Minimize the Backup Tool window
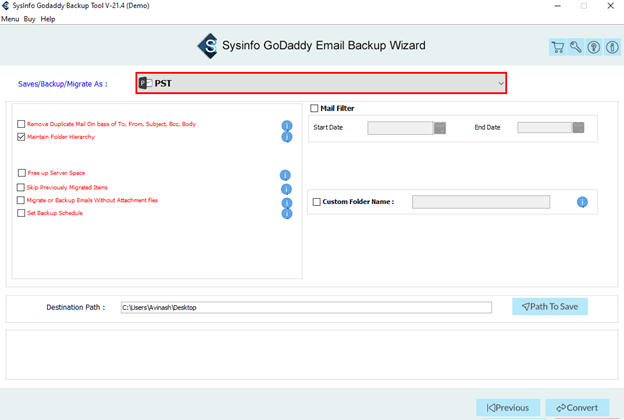Viewport: 624px width, 420px height. tap(558, 6)
